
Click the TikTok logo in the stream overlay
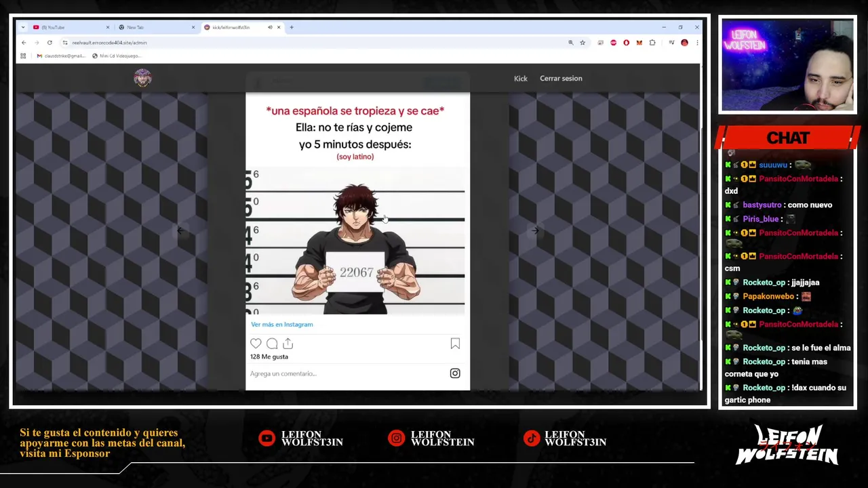click(x=532, y=439)
